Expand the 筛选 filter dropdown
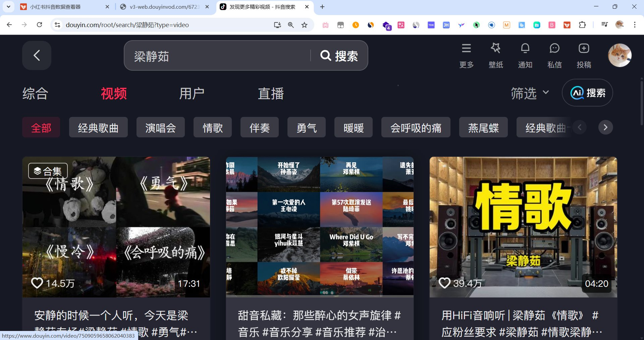Viewport: 644px width, 340px height. (x=530, y=93)
